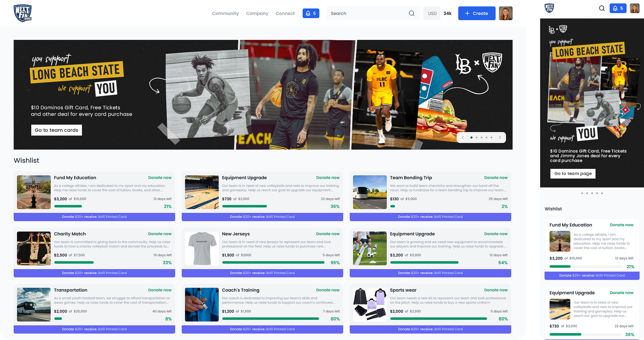Open the mobile notifications bell showing 5
This screenshot has width=644, height=340.
tap(618, 8)
